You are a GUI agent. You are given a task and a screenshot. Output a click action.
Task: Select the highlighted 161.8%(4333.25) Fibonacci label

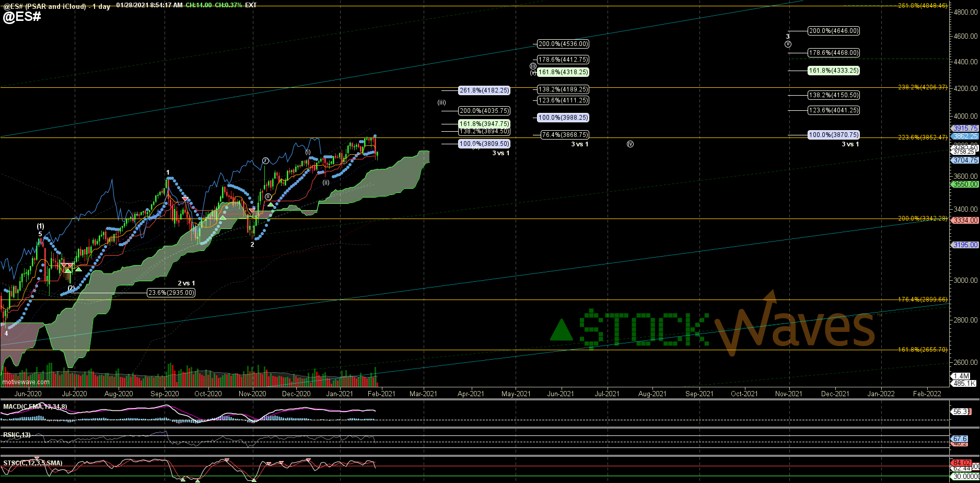[x=833, y=71]
